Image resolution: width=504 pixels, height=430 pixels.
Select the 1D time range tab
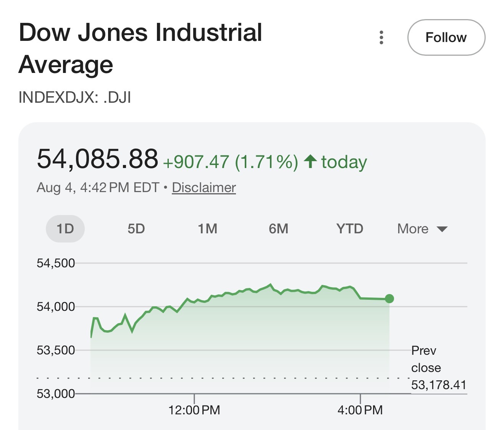(x=65, y=229)
